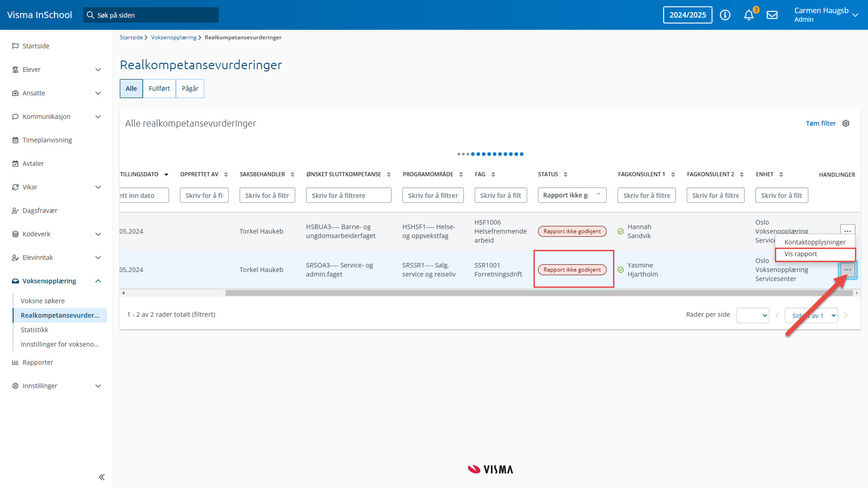Open Statistikk in sidebar

click(34, 330)
